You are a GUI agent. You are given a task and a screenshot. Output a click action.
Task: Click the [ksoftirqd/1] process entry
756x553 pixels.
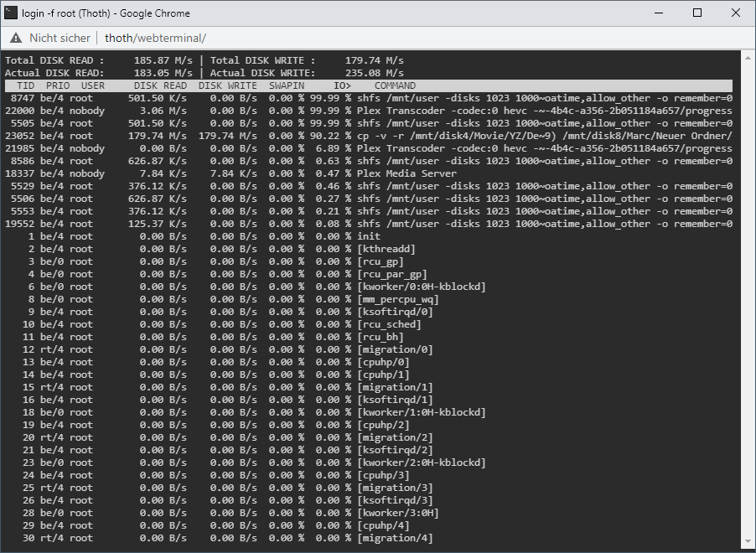pos(395,400)
